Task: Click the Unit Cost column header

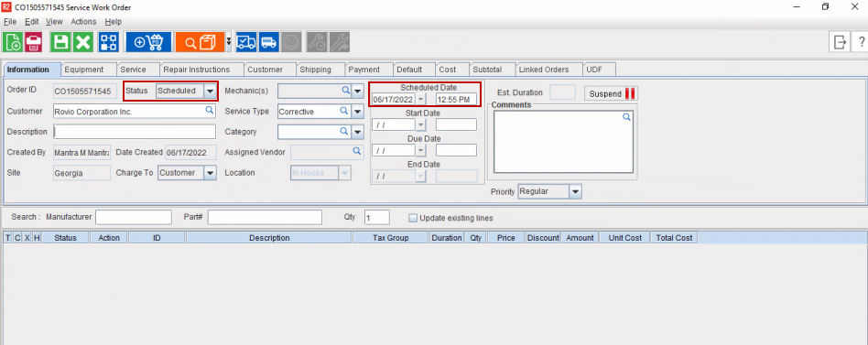Action: (625, 238)
